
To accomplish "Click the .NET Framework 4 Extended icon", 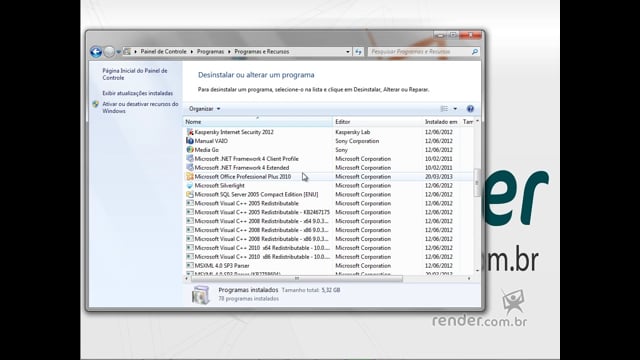I will [x=190, y=167].
